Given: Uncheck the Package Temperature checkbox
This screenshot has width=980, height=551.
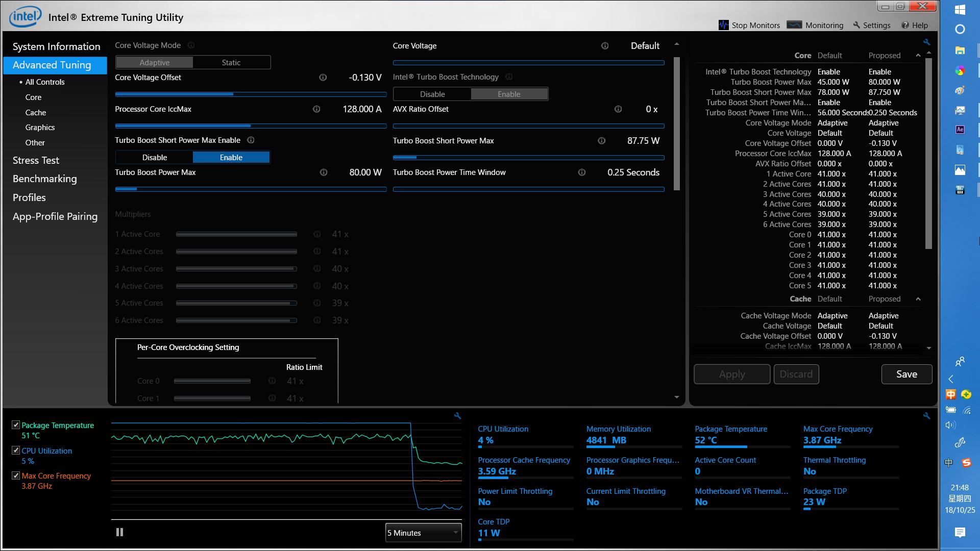Looking at the screenshot, I should click(x=16, y=425).
